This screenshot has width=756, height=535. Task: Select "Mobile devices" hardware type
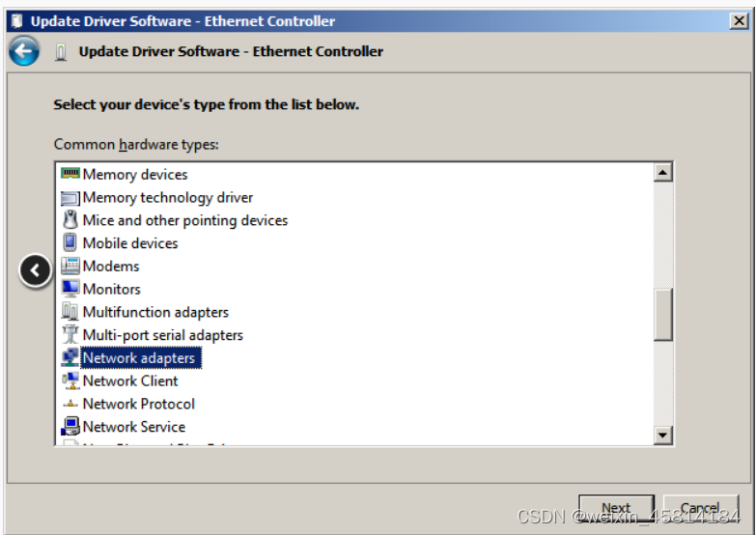[130, 243]
